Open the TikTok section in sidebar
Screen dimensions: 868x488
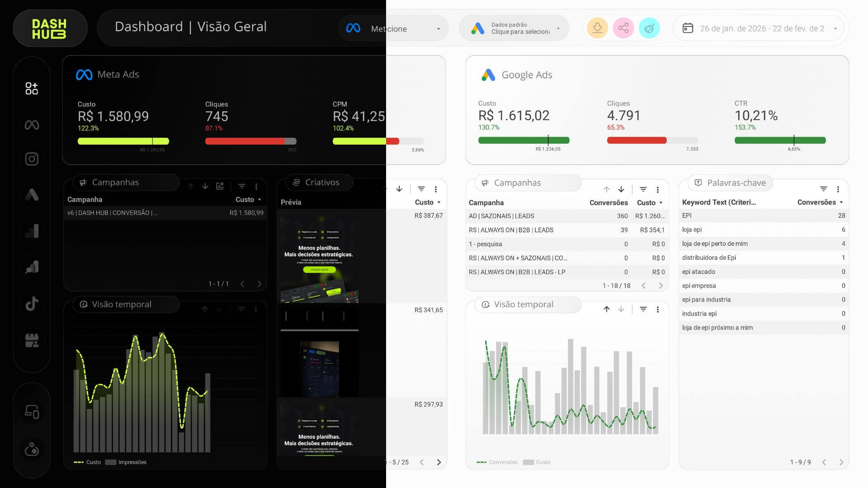(32, 304)
